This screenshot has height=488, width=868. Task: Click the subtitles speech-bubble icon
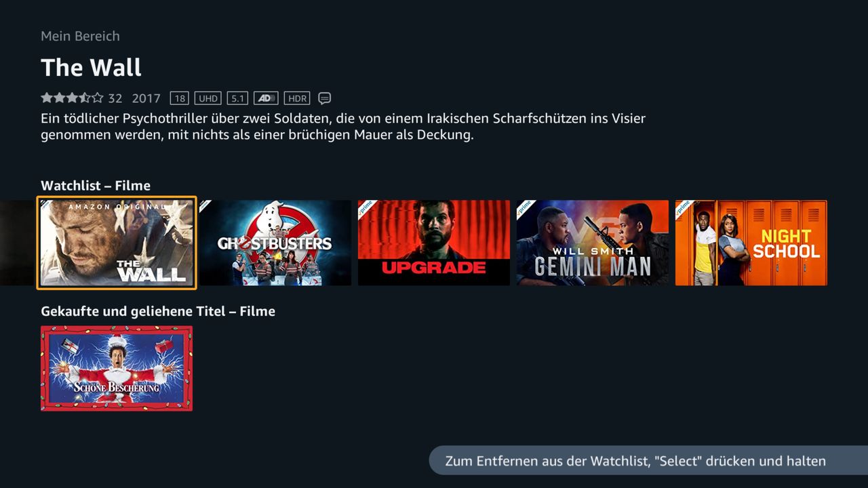click(x=325, y=98)
